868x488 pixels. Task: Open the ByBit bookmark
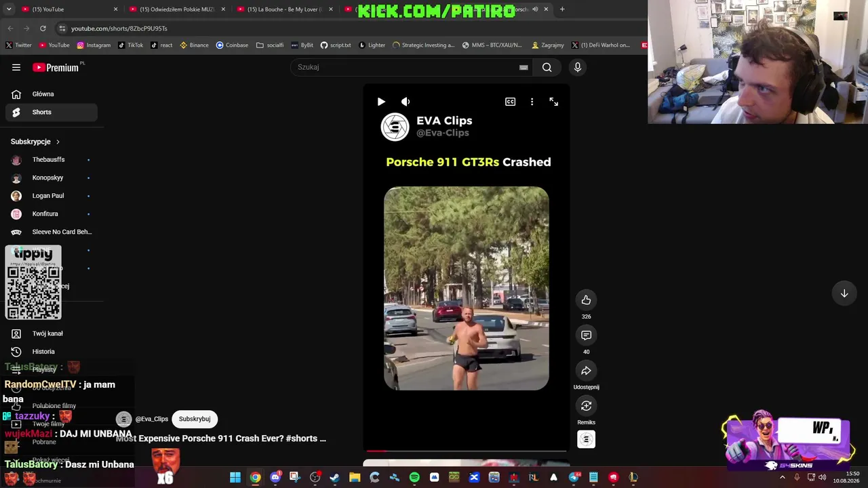302,45
